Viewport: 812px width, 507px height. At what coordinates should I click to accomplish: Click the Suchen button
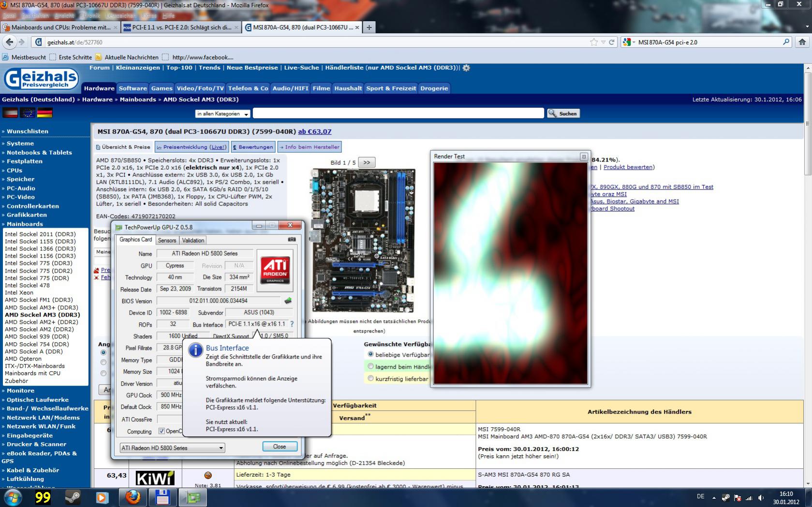[563, 114]
